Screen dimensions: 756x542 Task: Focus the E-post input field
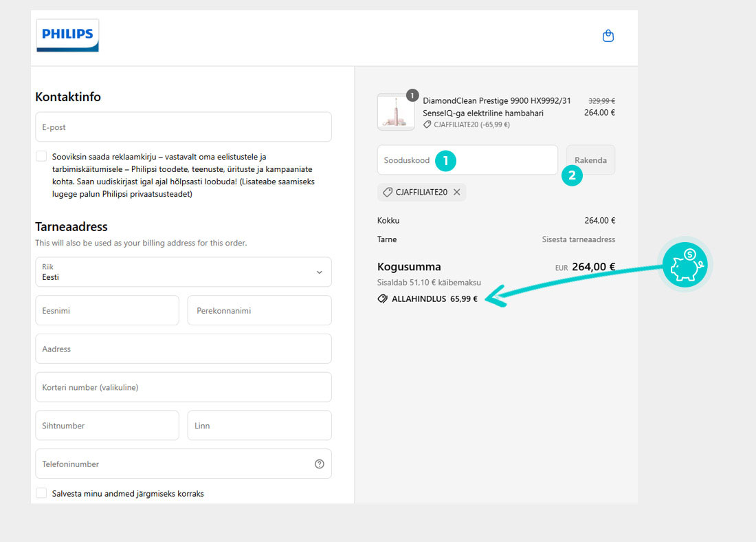point(183,127)
